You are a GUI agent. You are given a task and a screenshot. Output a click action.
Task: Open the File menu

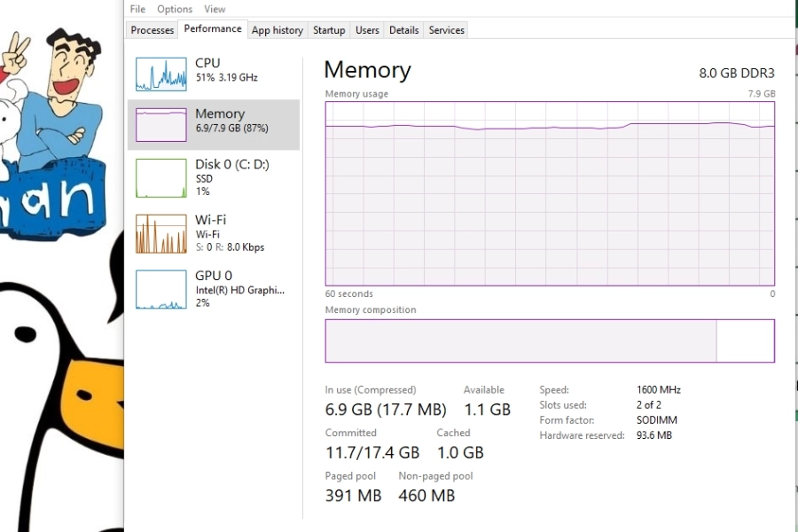pyautogui.click(x=137, y=9)
